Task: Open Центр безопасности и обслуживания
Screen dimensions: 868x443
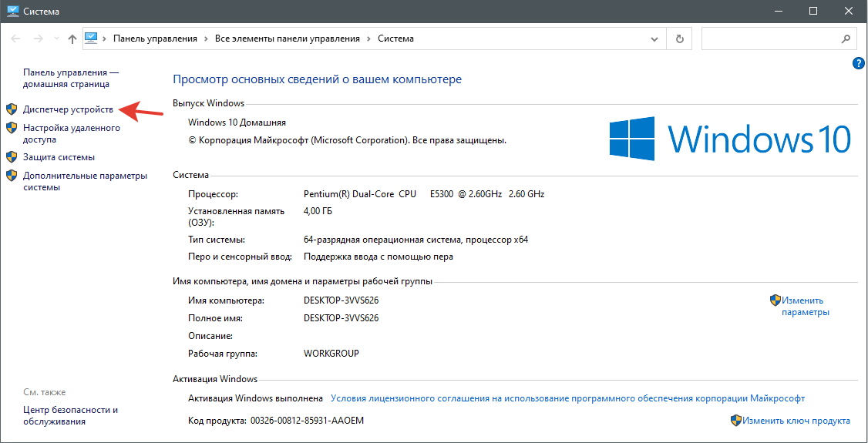Action: click(x=70, y=416)
